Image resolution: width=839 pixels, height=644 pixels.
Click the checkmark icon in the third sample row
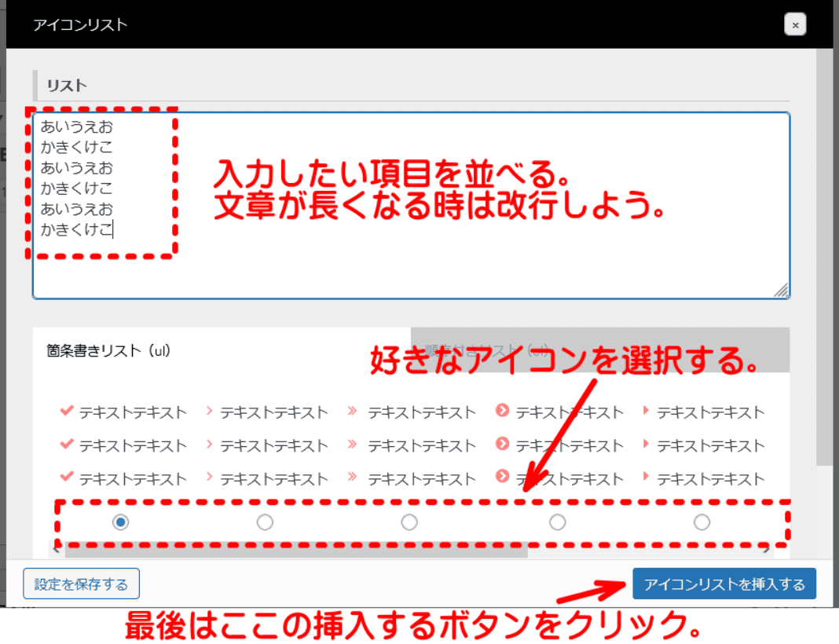click(x=67, y=478)
